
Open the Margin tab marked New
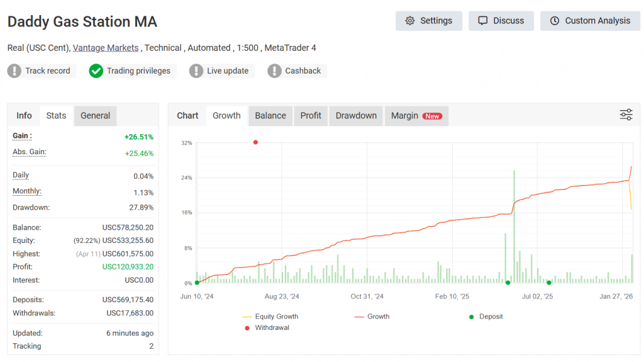pyautogui.click(x=416, y=116)
